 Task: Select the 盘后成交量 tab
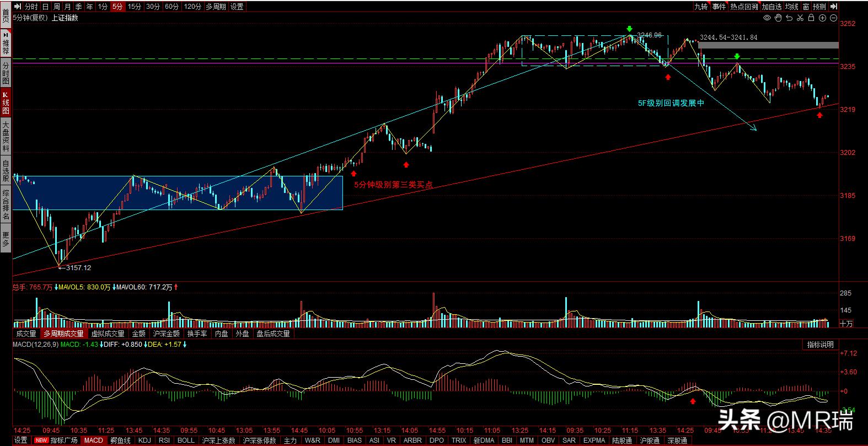click(273, 334)
